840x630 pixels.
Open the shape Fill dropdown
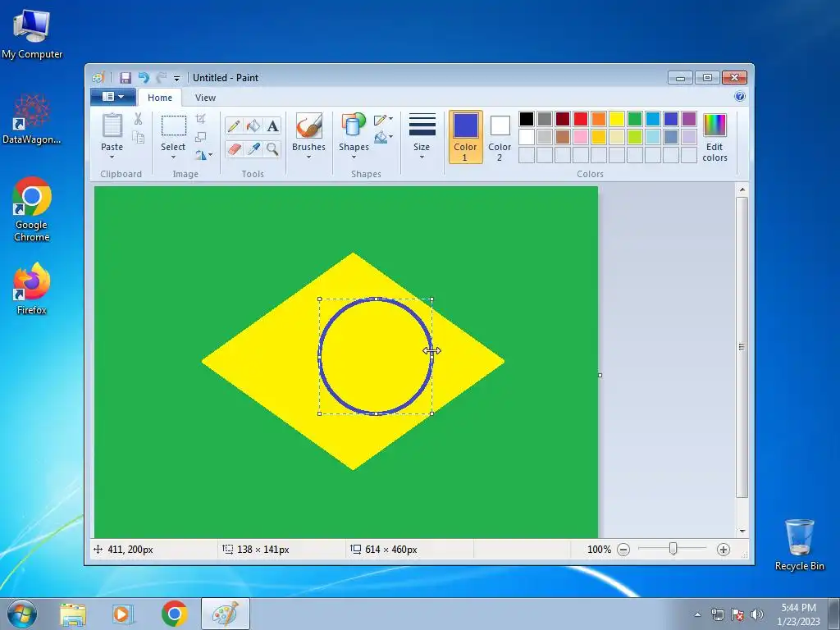383,137
